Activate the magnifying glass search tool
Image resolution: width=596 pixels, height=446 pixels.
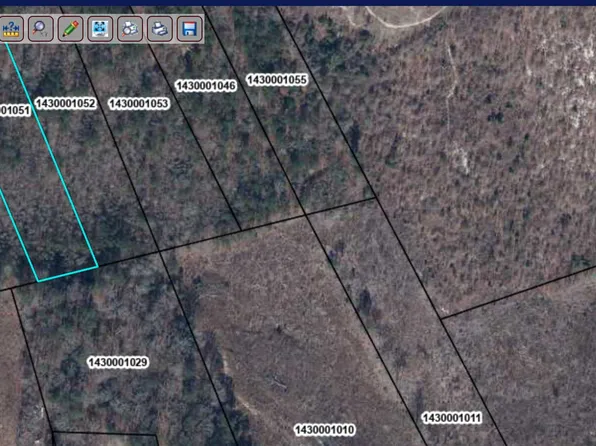(x=41, y=29)
